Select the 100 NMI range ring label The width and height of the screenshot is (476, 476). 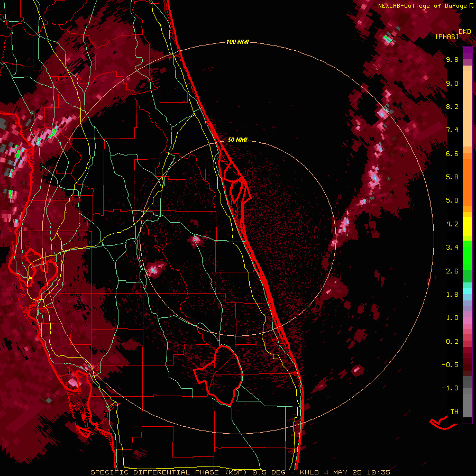[237, 42]
